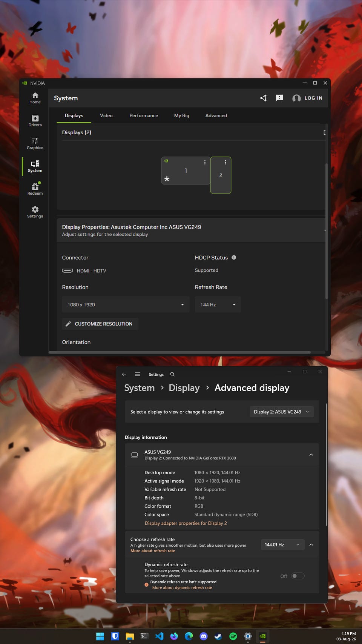This screenshot has height=644, width=362.
Task: Open Visual Studio Code from the taskbar
Action: click(x=159, y=636)
